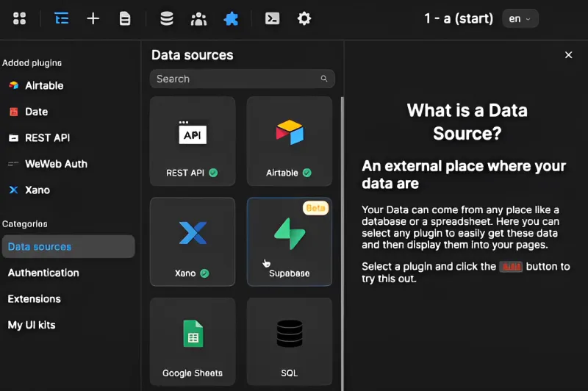Expand the en language dropdown
588x391 pixels.
(520, 19)
